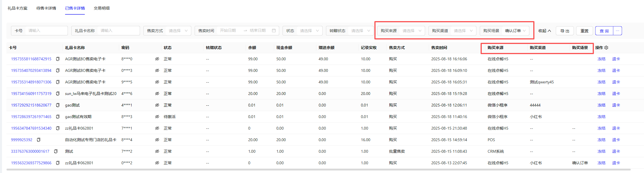Copy card number 1957355811688742915

(x=58, y=59)
